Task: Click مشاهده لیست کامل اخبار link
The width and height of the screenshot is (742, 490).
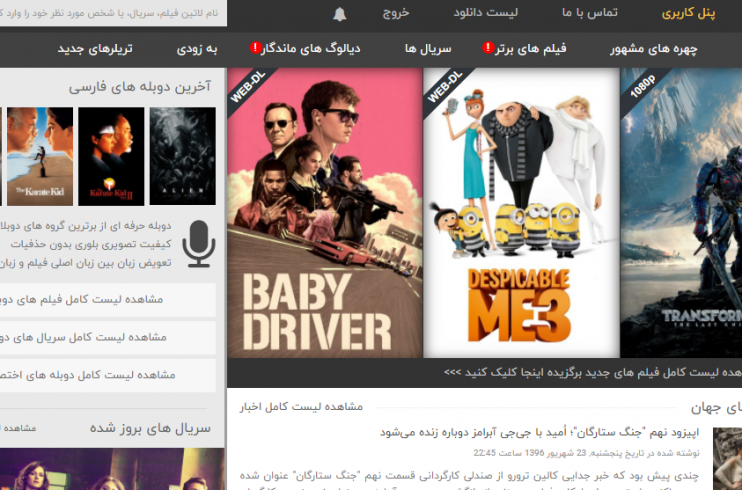Action: click(301, 407)
